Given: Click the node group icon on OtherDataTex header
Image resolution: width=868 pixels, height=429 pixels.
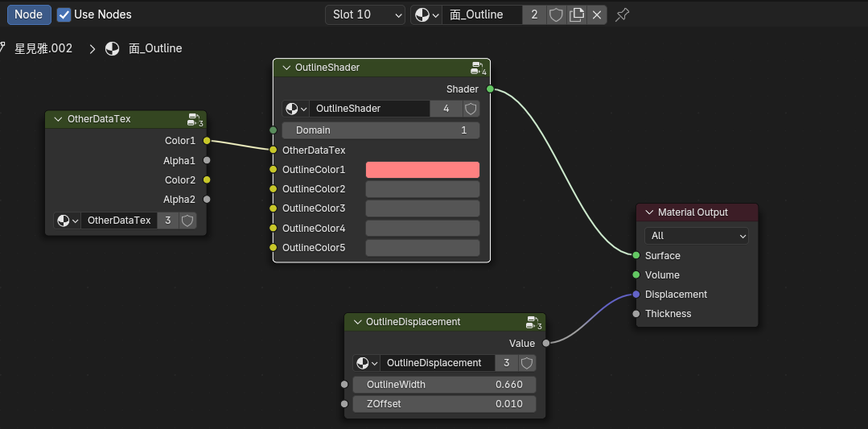Looking at the screenshot, I should (194, 120).
